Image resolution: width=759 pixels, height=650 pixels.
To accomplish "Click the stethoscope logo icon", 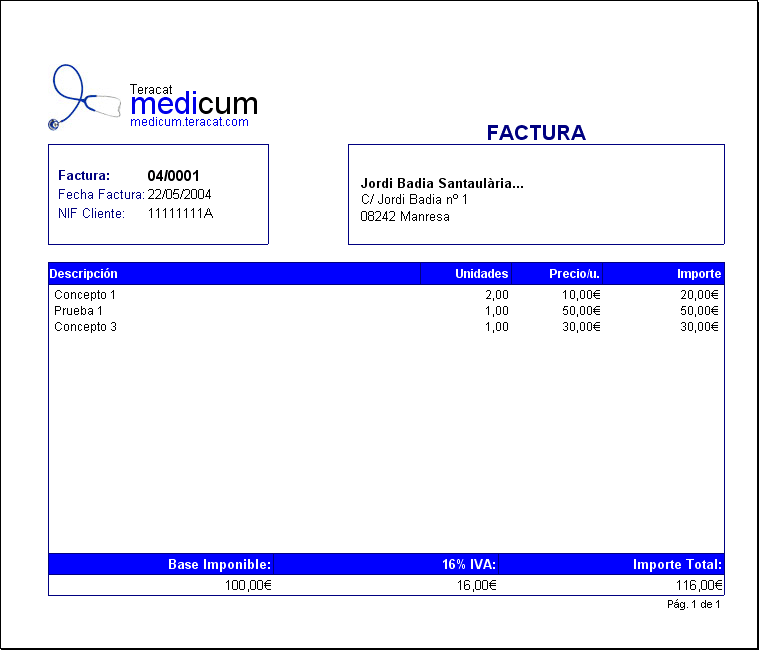I will pyautogui.click(x=84, y=97).
